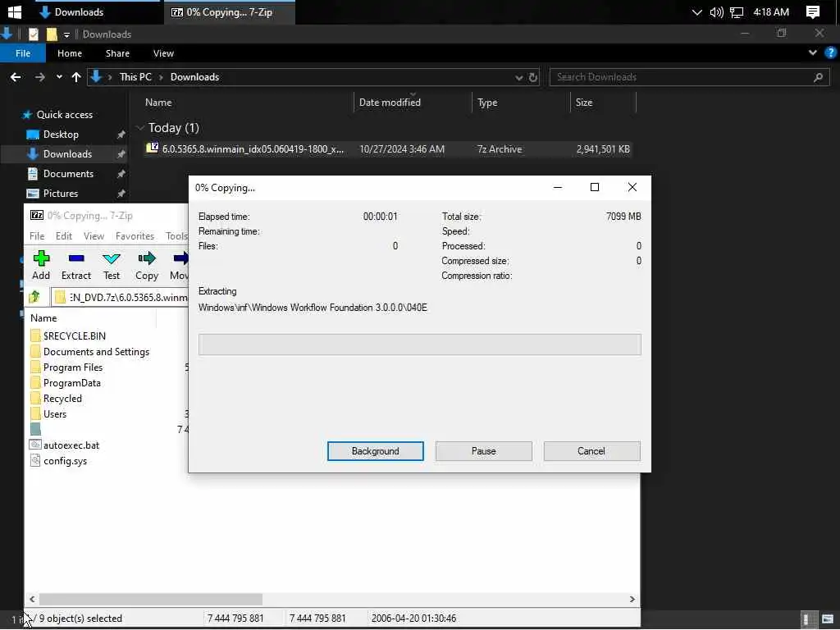The image size is (840, 630).
Task: Click the Copy toolbar icon in 7-Zip
Action: [147, 265]
